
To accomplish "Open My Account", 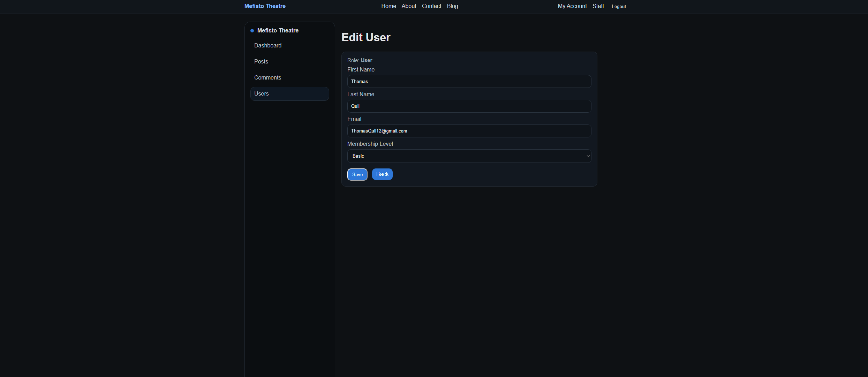I will 572,6.
